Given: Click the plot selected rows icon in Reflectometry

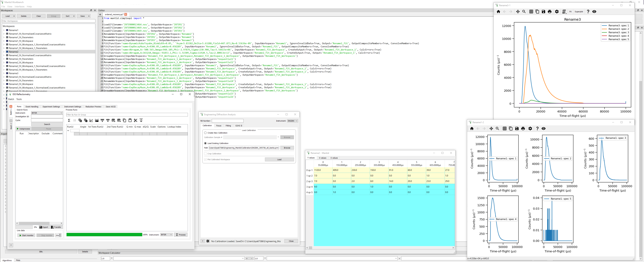Looking at the screenshot, I should [x=91, y=121].
